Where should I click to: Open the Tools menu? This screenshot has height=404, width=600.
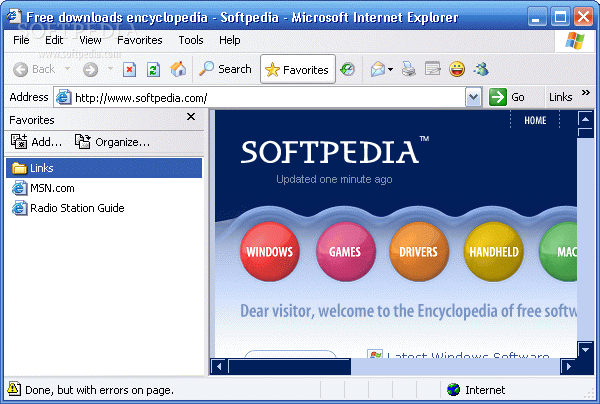point(191,40)
